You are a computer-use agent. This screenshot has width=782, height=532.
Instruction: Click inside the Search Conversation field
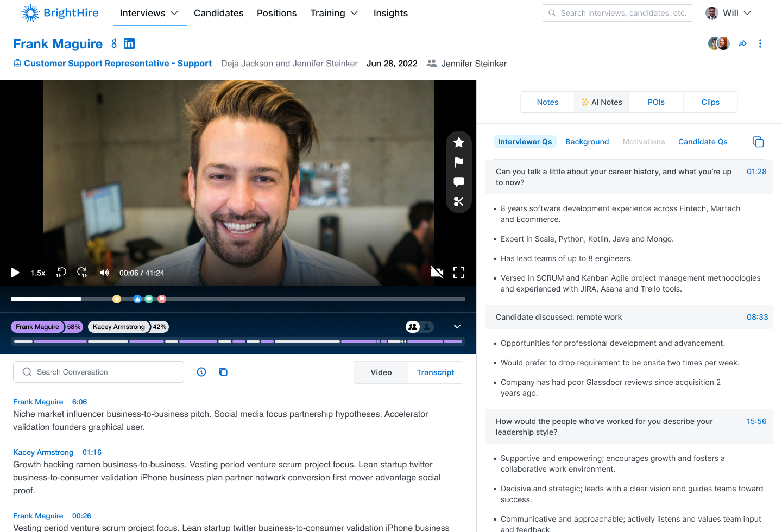[x=98, y=372]
